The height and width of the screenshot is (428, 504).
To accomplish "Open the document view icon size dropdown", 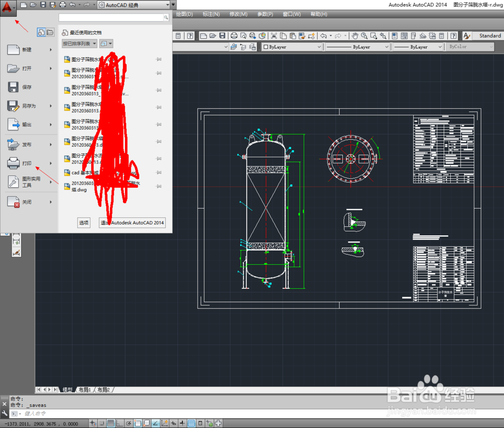I will (x=106, y=43).
